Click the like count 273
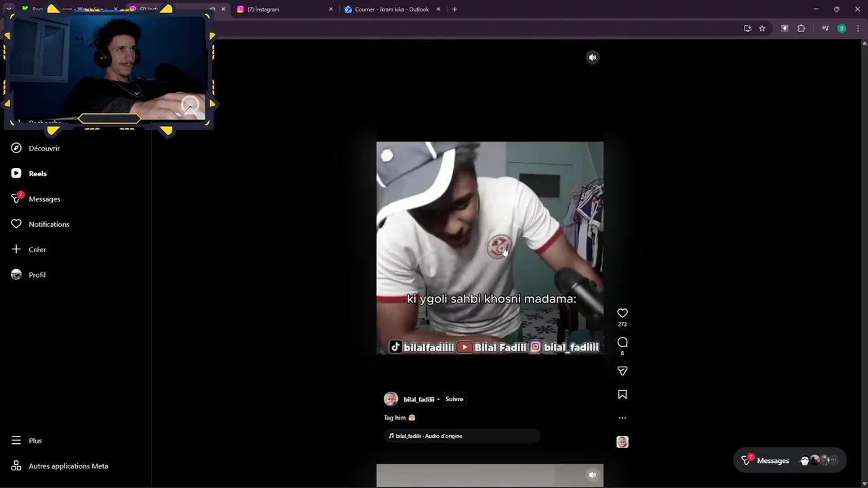The image size is (868, 488). pyautogui.click(x=623, y=325)
